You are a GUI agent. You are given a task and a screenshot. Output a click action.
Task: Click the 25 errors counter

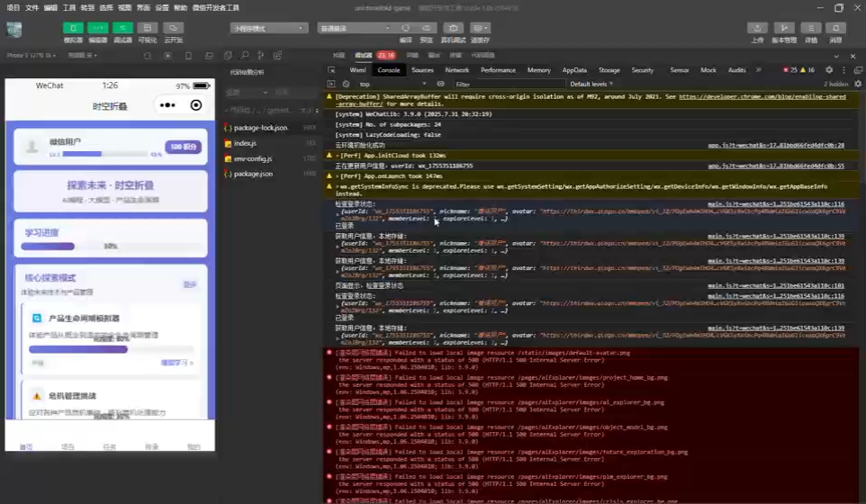(x=790, y=70)
